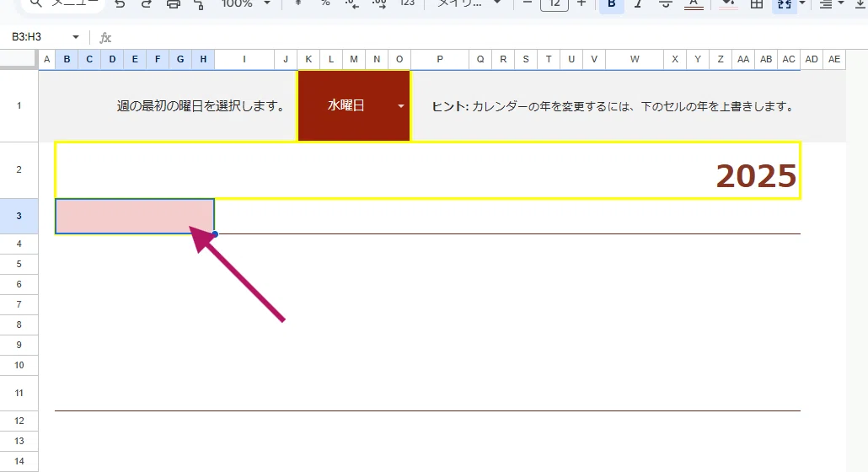Select column AD header
The height and width of the screenshot is (472, 868).
pyautogui.click(x=812, y=59)
